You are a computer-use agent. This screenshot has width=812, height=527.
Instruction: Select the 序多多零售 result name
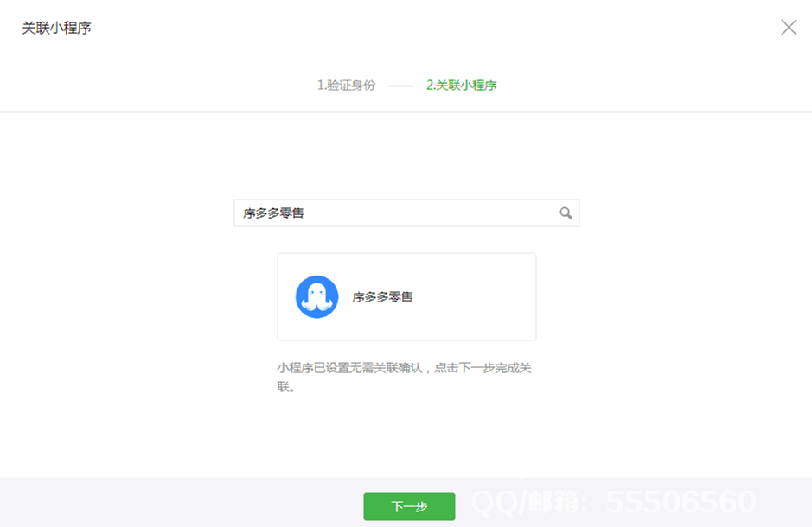(x=382, y=297)
